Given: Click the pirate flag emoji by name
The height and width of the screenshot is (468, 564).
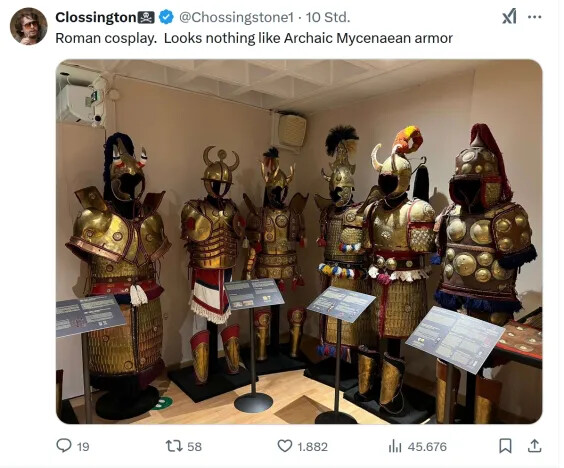Looking at the screenshot, I should [146, 17].
